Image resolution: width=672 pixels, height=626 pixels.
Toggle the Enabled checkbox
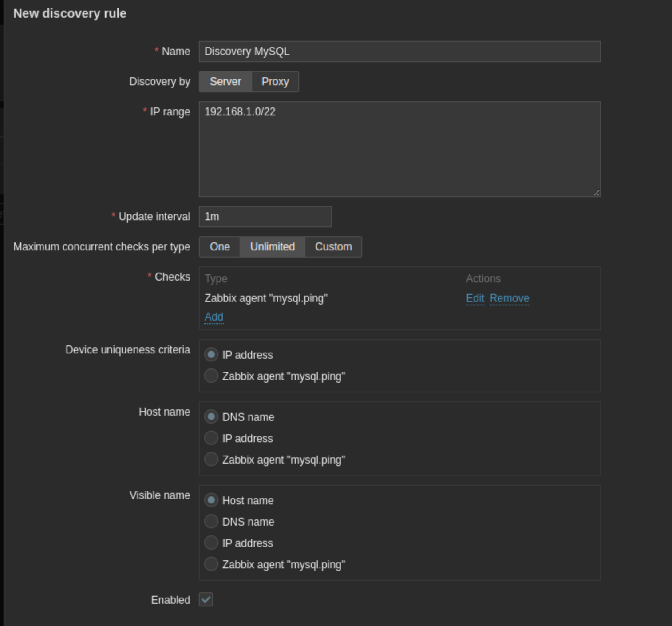click(x=206, y=600)
